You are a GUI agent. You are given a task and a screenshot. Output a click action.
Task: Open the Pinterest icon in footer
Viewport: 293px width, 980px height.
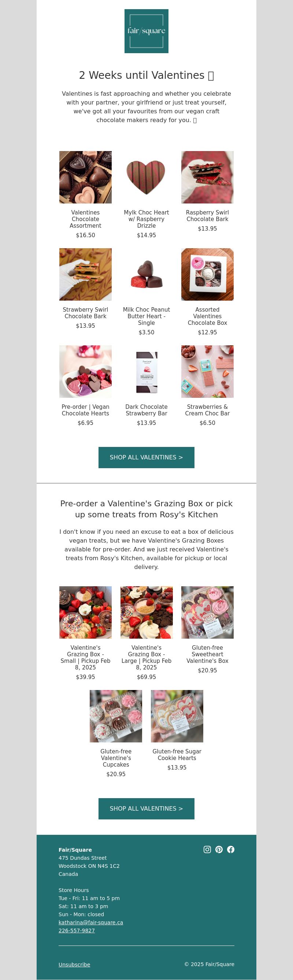[x=219, y=849]
